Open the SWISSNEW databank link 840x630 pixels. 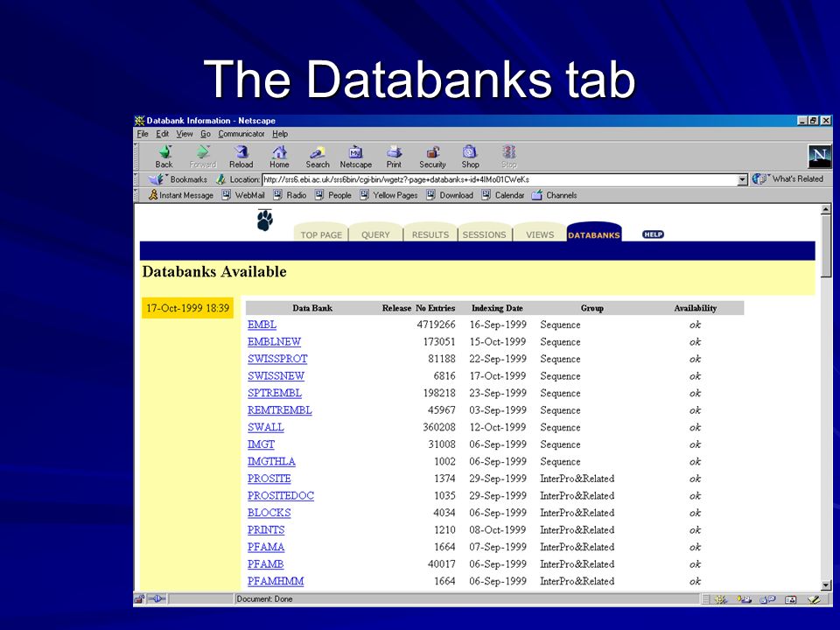click(276, 376)
